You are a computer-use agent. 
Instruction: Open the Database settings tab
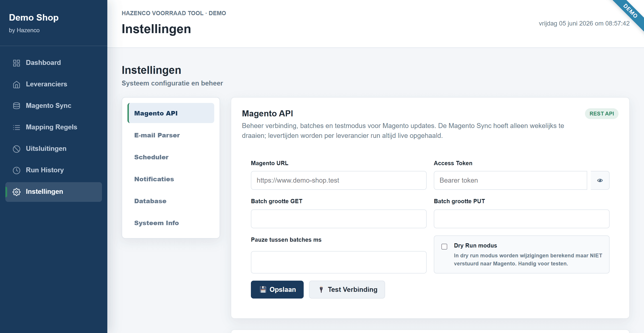point(171,201)
